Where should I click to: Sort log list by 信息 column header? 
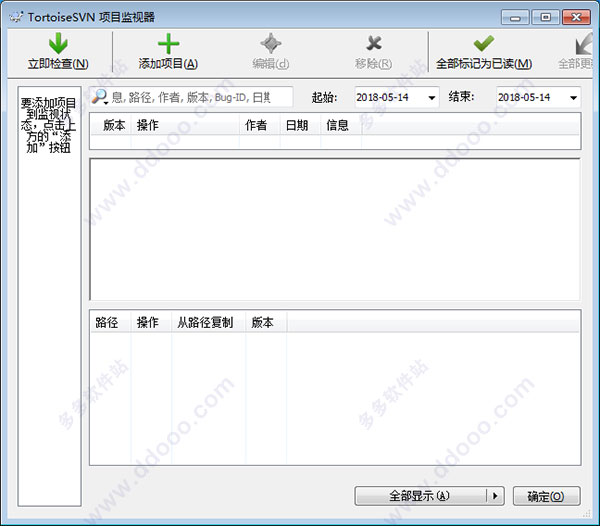(x=341, y=125)
